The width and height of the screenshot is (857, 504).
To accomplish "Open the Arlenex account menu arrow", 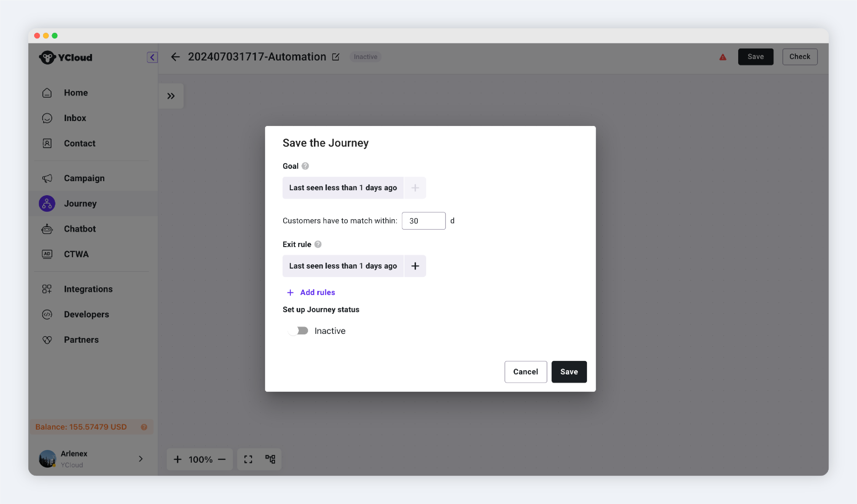I will 141,459.
